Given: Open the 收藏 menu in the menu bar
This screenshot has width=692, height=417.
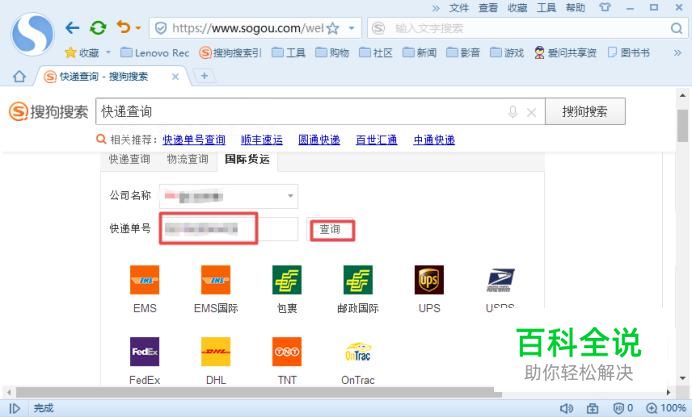Looking at the screenshot, I should 517,8.
